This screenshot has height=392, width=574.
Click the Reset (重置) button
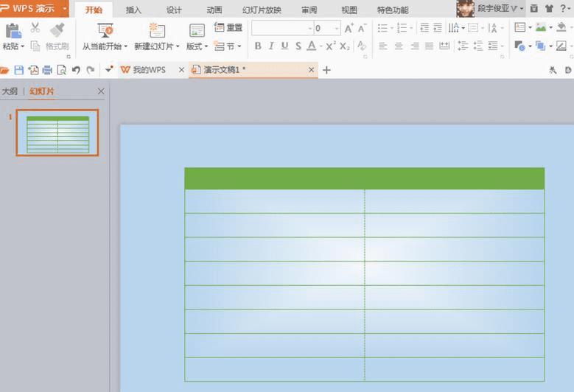click(x=228, y=27)
